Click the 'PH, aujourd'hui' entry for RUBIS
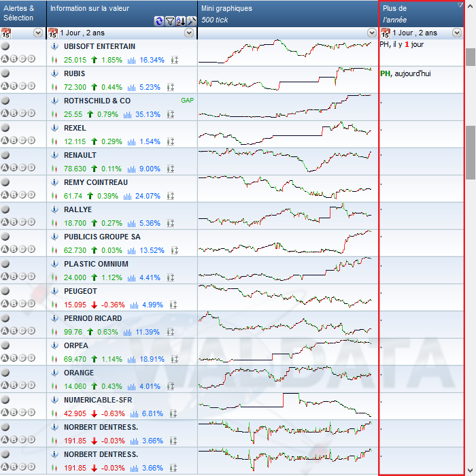This screenshot has width=476, height=476. pos(405,73)
